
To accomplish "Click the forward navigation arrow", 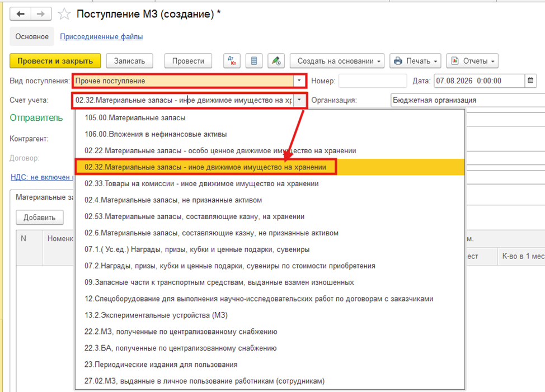I will (x=41, y=14).
